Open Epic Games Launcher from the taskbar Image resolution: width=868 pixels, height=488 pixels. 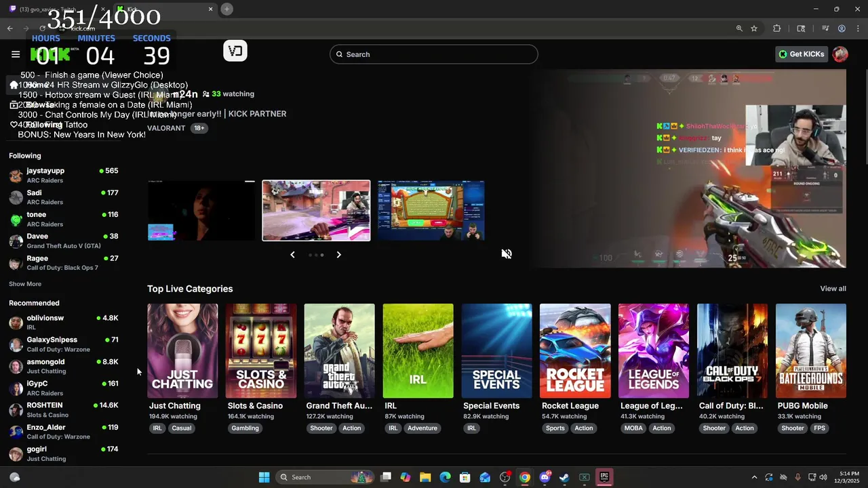604,477
